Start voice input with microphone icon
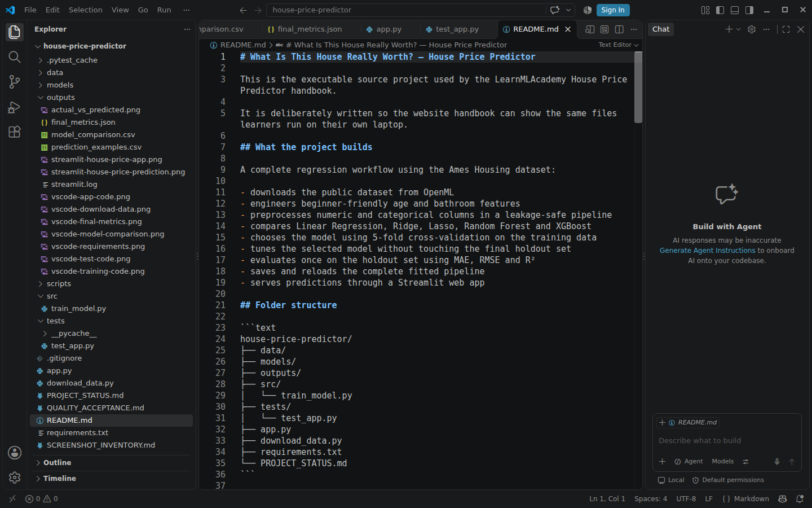Screen dimensions: 812x508 click(x=777, y=462)
